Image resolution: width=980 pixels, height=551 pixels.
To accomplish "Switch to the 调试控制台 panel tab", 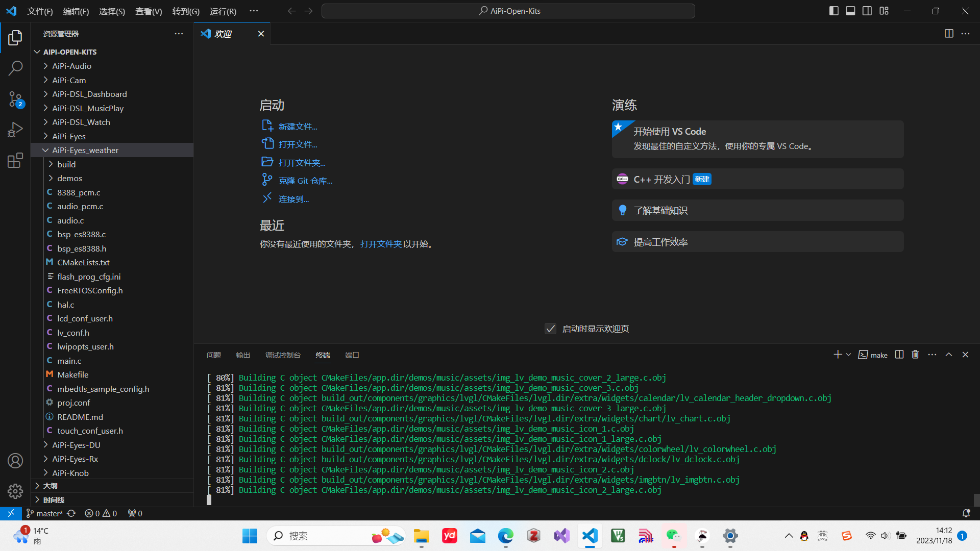I will tap(283, 355).
